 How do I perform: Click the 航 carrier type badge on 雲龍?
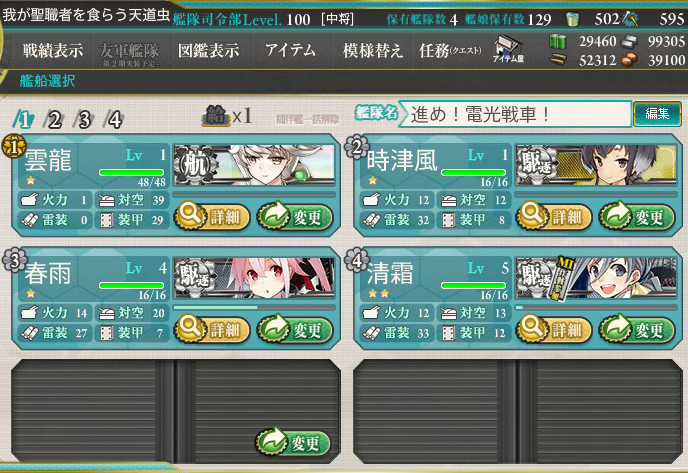pos(194,165)
